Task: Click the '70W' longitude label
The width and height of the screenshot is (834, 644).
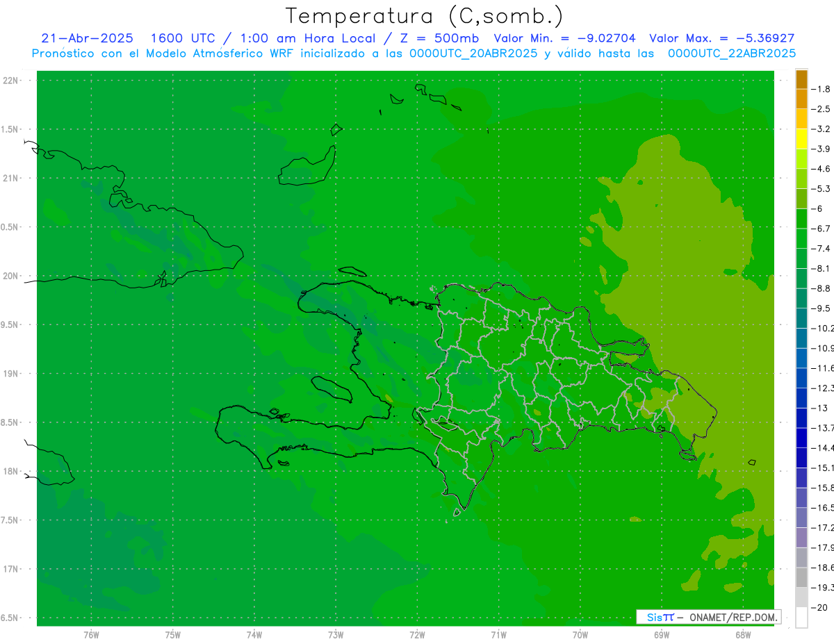Action: pyautogui.click(x=580, y=635)
